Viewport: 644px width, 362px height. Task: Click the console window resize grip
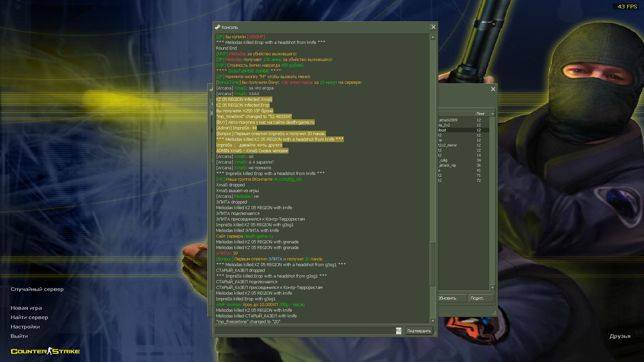pos(435,334)
